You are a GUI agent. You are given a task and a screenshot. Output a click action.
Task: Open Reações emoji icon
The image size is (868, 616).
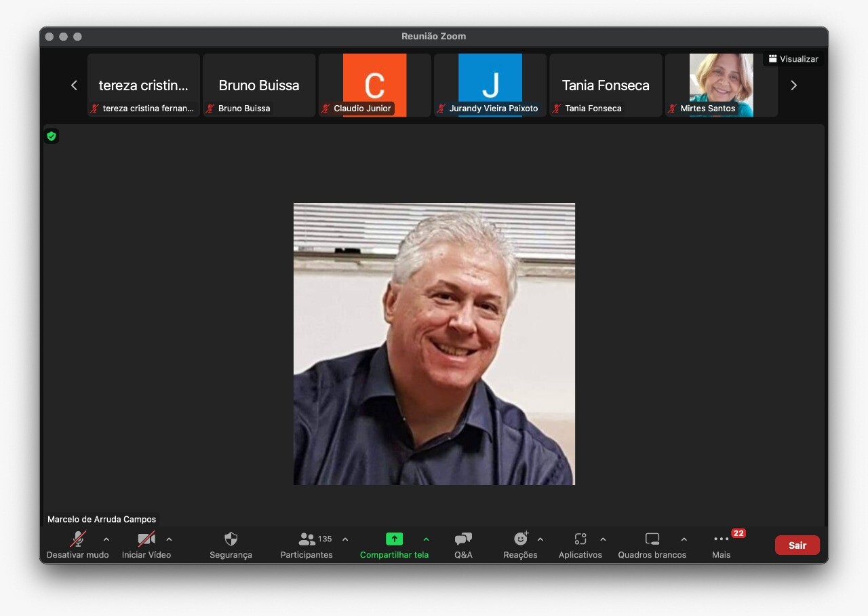(x=520, y=539)
